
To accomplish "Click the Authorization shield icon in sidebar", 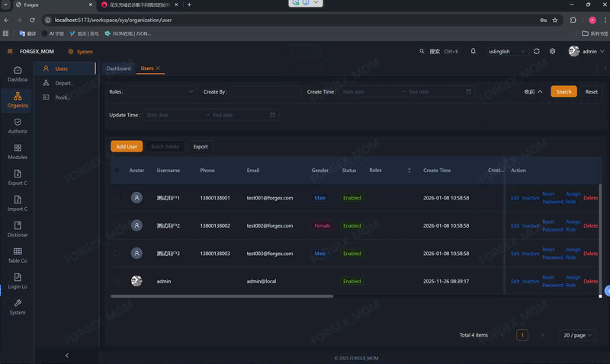I will point(18,122).
